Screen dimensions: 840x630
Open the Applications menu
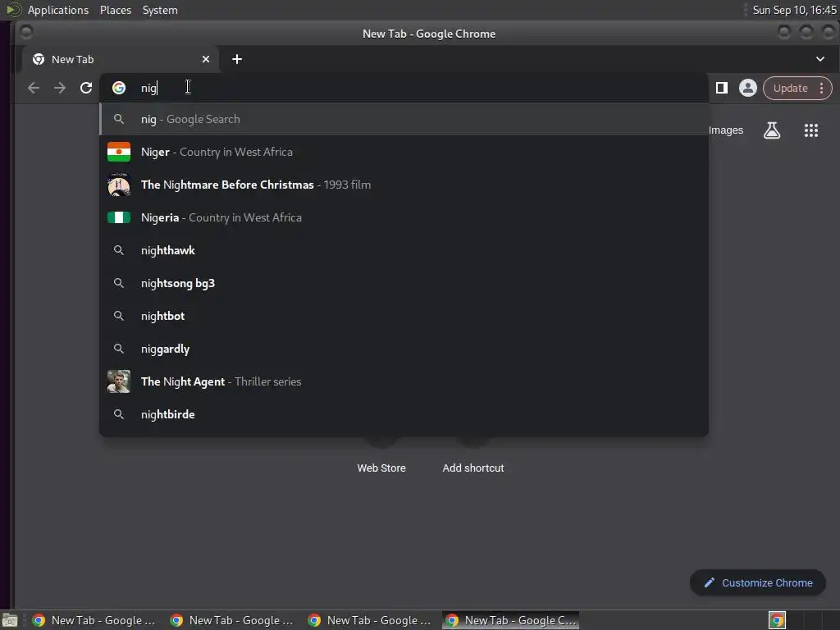[x=58, y=10]
